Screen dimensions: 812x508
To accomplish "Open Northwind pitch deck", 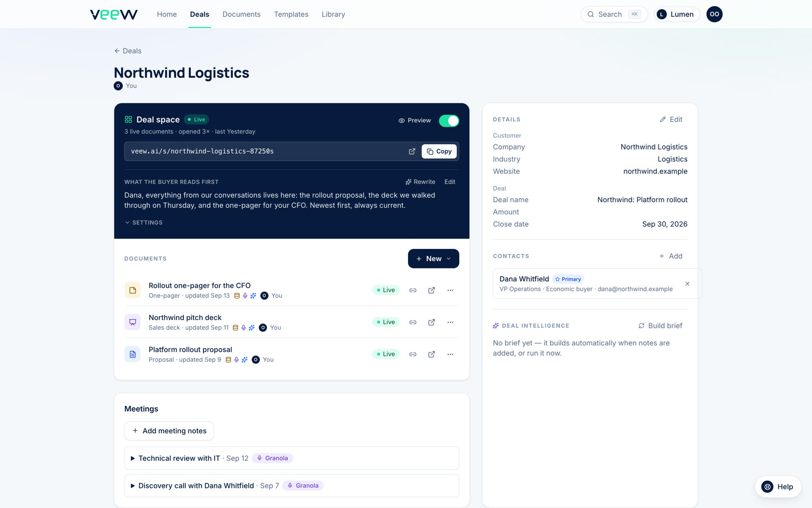I will click(185, 317).
